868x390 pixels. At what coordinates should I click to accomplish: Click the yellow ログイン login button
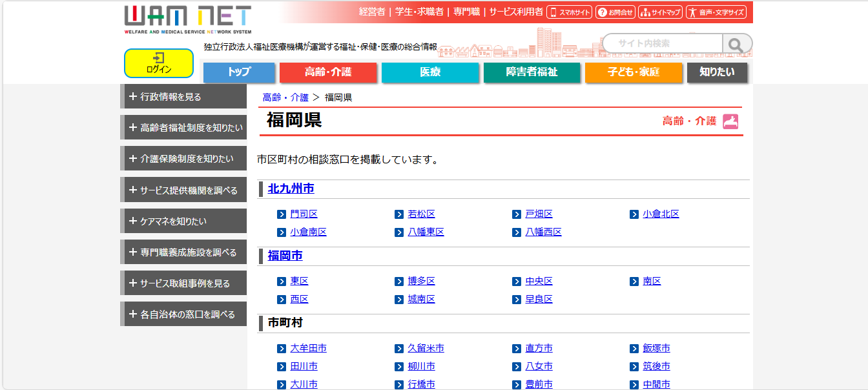point(159,63)
